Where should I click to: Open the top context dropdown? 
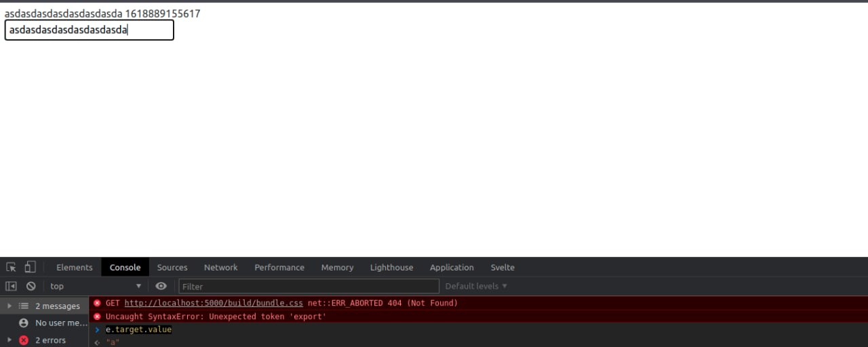pos(96,286)
